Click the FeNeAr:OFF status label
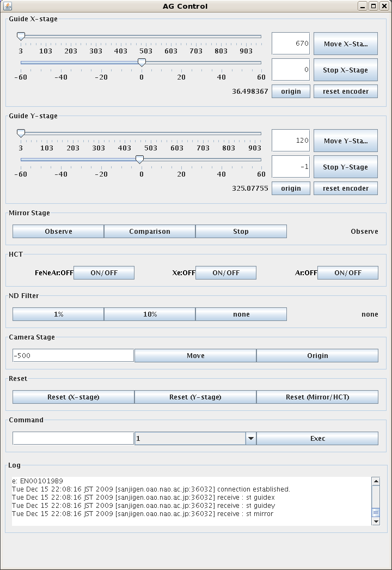The image size is (392, 570). [54, 272]
